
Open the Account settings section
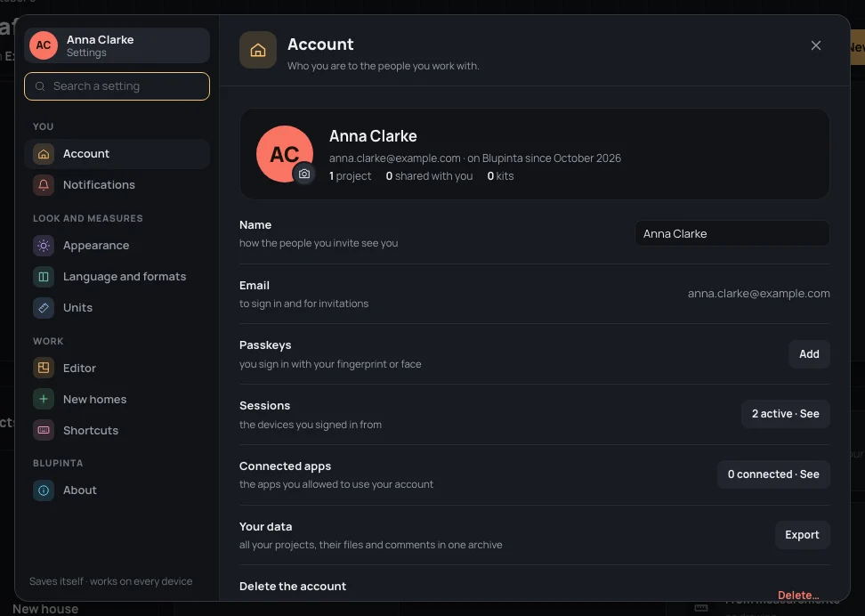point(117,154)
